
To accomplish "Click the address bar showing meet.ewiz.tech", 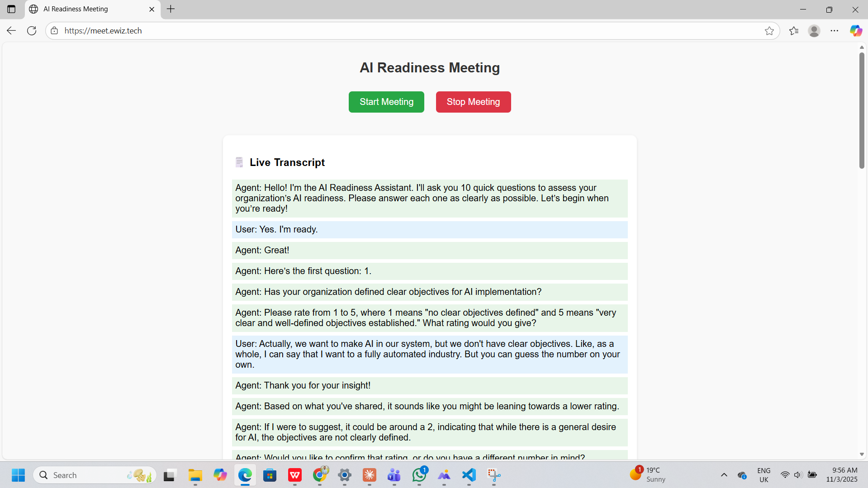I will pyautogui.click(x=407, y=31).
